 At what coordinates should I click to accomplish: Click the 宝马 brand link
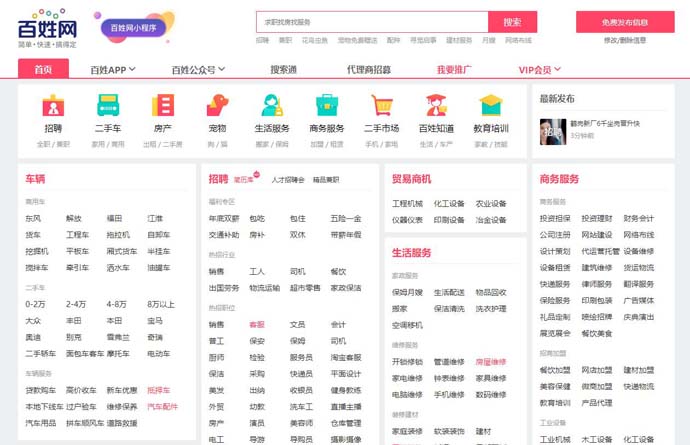(155, 321)
